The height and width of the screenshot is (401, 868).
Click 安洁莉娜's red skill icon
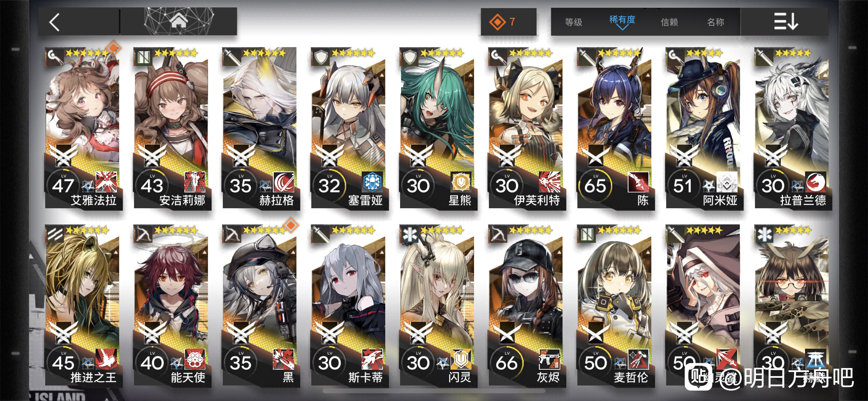click(x=195, y=182)
